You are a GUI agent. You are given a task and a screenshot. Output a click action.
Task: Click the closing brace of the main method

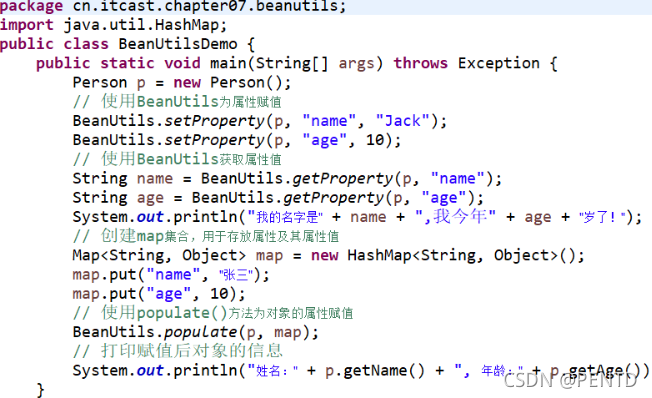[x=40, y=390]
